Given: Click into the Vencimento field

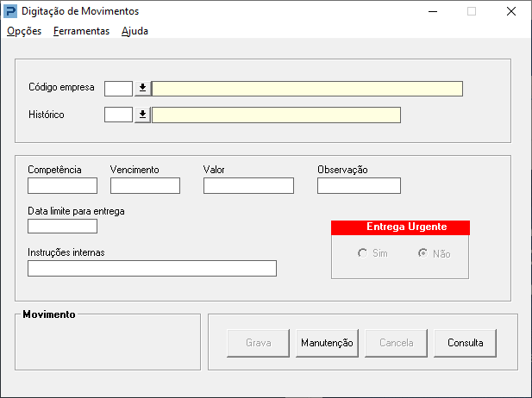Looking at the screenshot, I should [145, 185].
